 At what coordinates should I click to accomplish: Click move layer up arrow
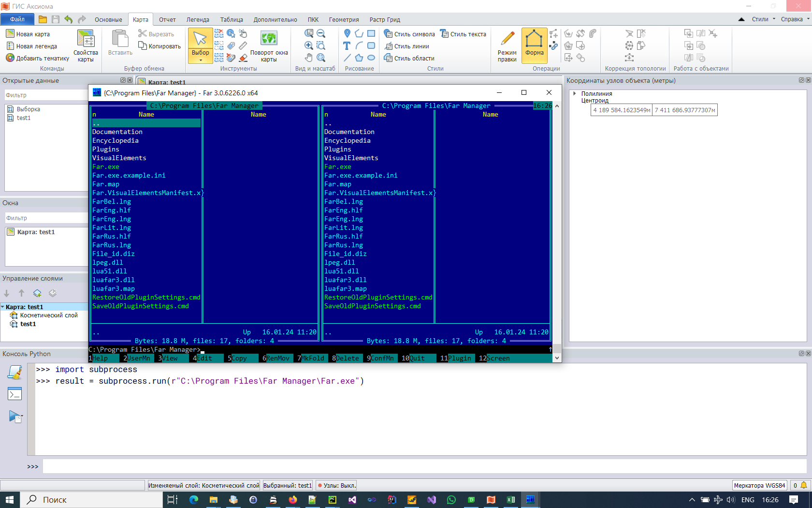[21, 293]
